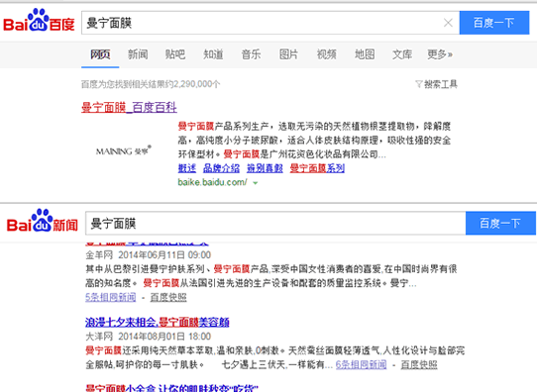The height and width of the screenshot is (392, 537).
Task: Switch to the 新闻 tab
Action: 138,54
